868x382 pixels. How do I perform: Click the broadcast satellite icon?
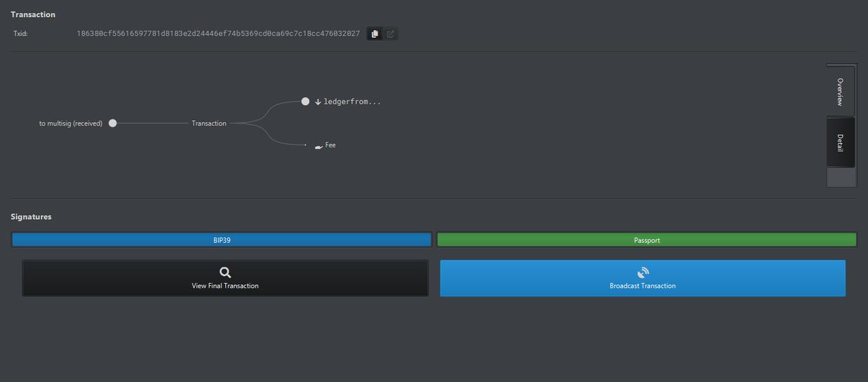click(643, 273)
